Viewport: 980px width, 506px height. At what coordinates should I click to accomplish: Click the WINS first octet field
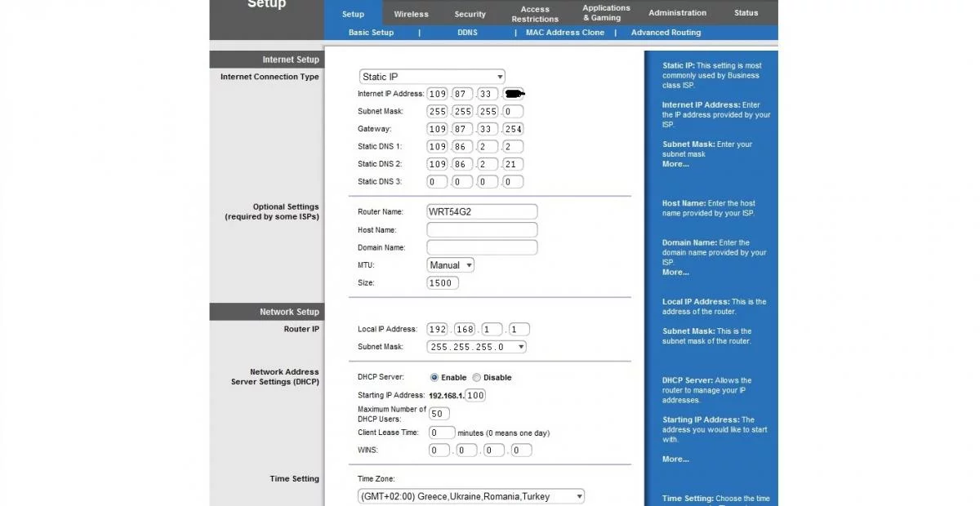(x=439, y=451)
